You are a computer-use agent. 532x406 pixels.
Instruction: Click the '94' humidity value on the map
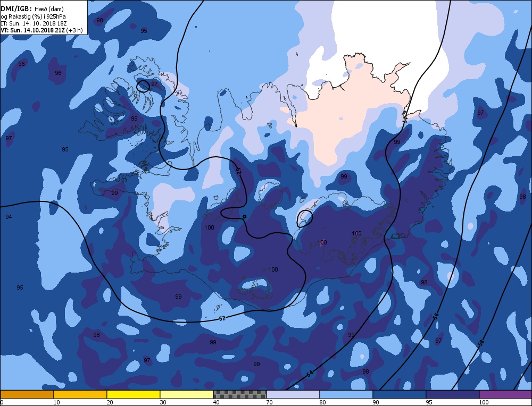[9, 217]
